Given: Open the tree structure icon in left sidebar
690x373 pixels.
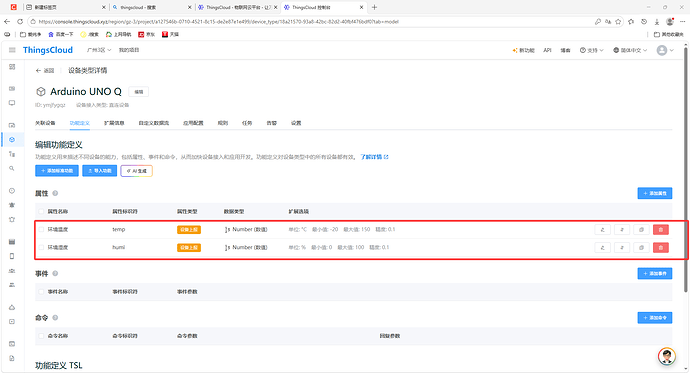Looking at the screenshot, I should click(x=12, y=154).
